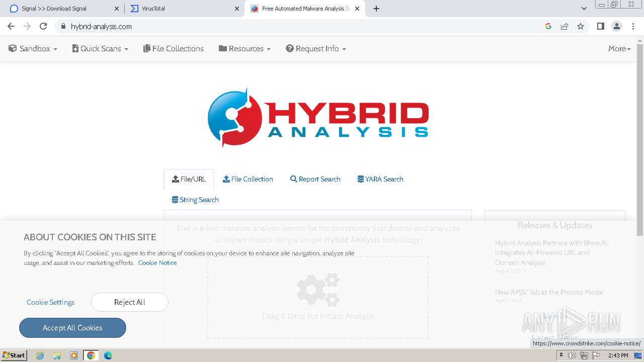Open Windows Media Player from taskbar
The width and height of the screenshot is (644, 362).
coord(74,355)
